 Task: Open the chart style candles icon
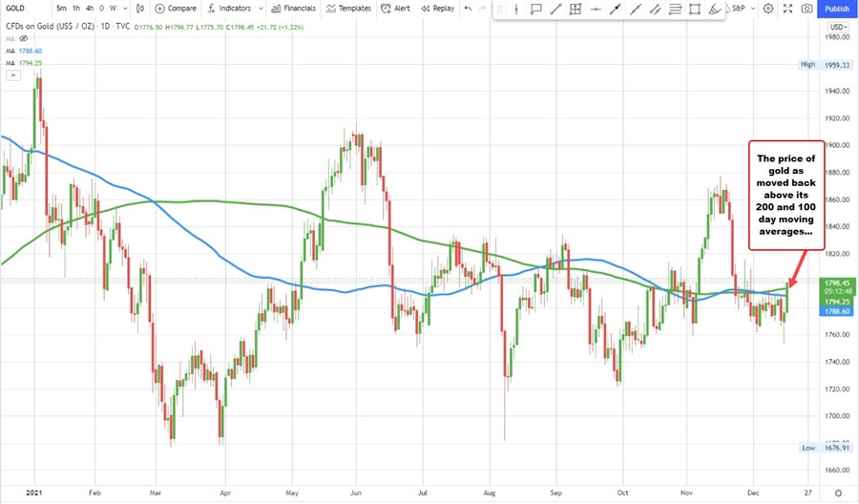(140, 9)
